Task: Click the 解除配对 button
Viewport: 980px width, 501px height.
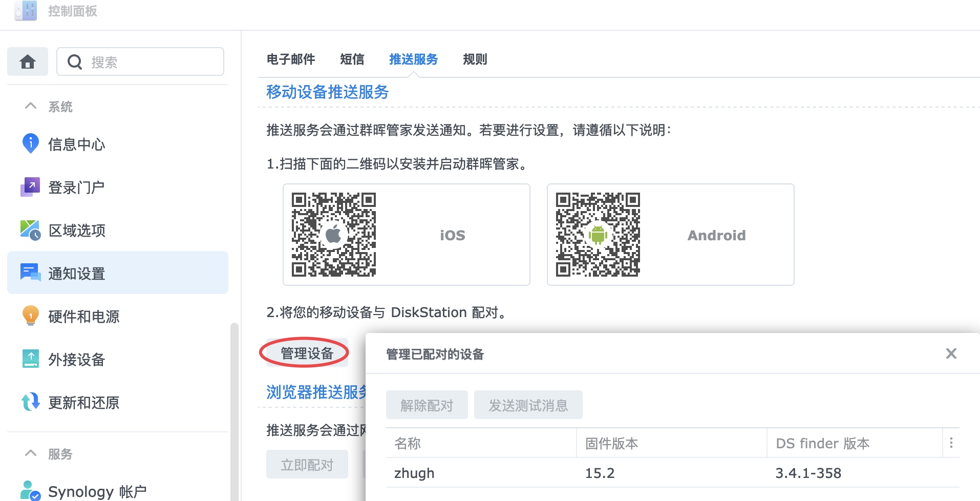Action: (427, 405)
